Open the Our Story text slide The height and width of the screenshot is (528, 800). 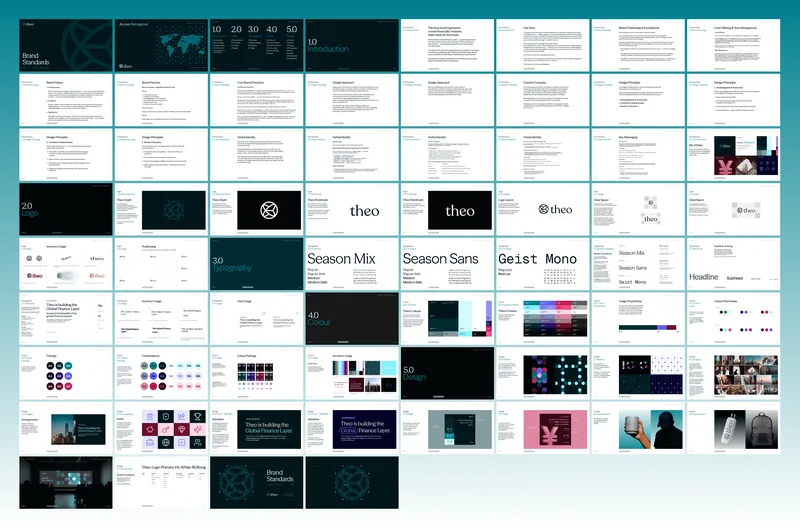click(543, 45)
